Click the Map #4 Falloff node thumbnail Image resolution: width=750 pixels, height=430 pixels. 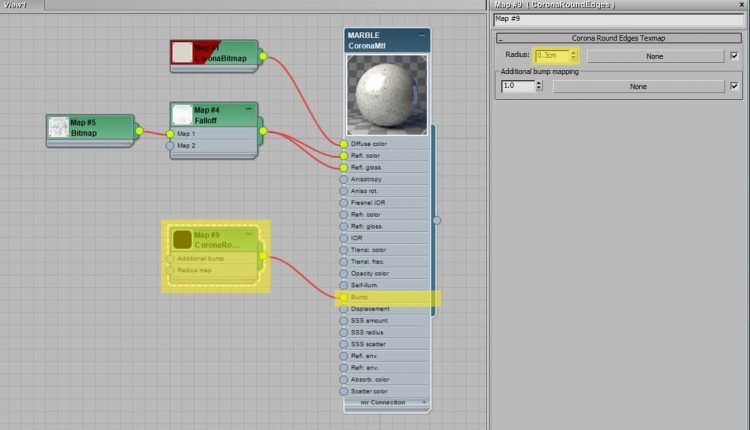(x=181, y=115)
